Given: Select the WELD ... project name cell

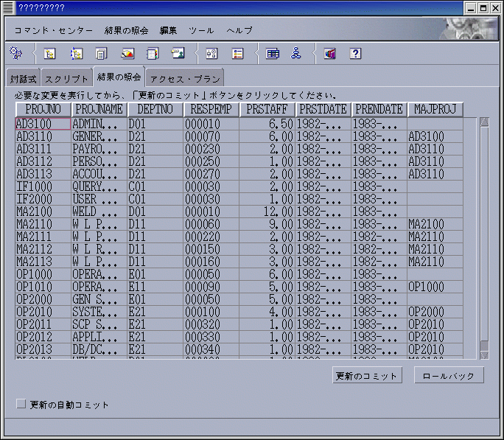Looking at the screenshot, I should click(99, 212).
